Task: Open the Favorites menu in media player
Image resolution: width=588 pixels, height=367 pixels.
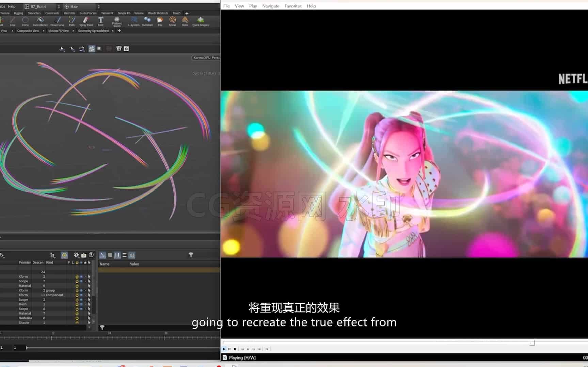Action: (x=293, y=6)
